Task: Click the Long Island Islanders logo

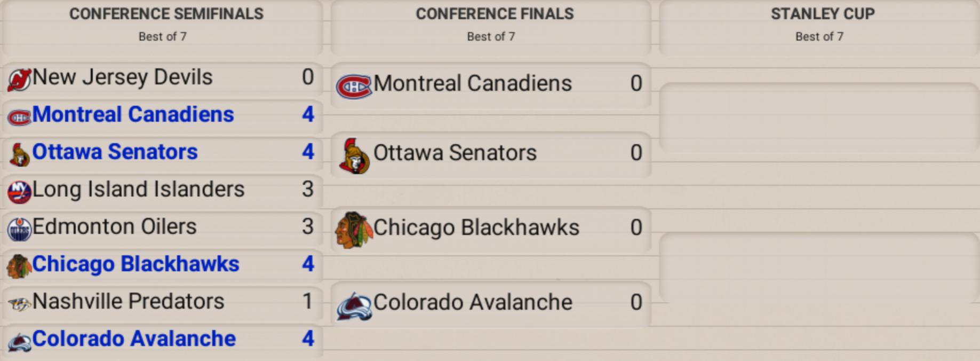Action: tap(19, 192)
